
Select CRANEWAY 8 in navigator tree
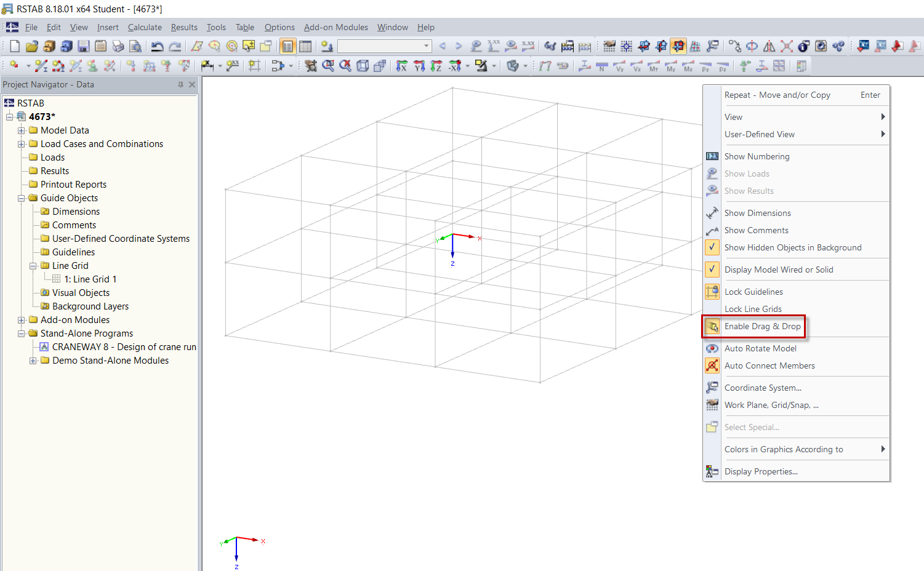tap(124, 347)
